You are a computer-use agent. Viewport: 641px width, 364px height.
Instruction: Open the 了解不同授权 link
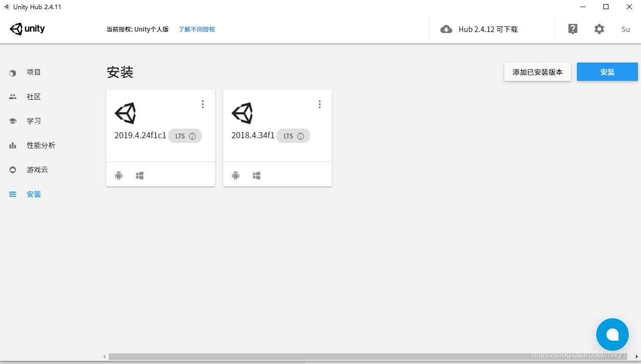[x=197, y=29]
